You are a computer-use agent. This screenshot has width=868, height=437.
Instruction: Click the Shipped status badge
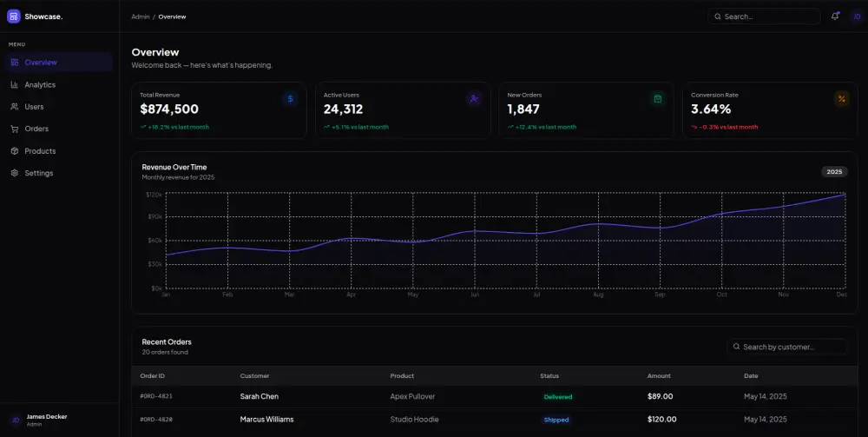click(x=556, y=420)
